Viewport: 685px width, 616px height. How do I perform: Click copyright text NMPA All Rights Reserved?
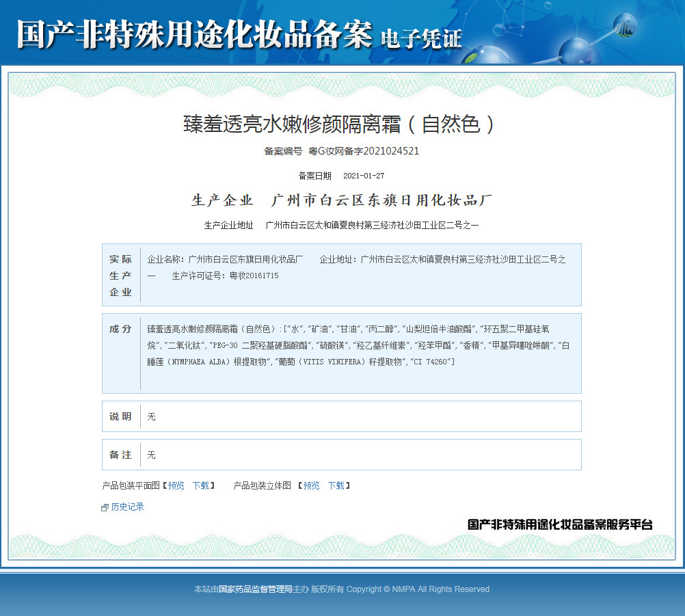[440, 589]
